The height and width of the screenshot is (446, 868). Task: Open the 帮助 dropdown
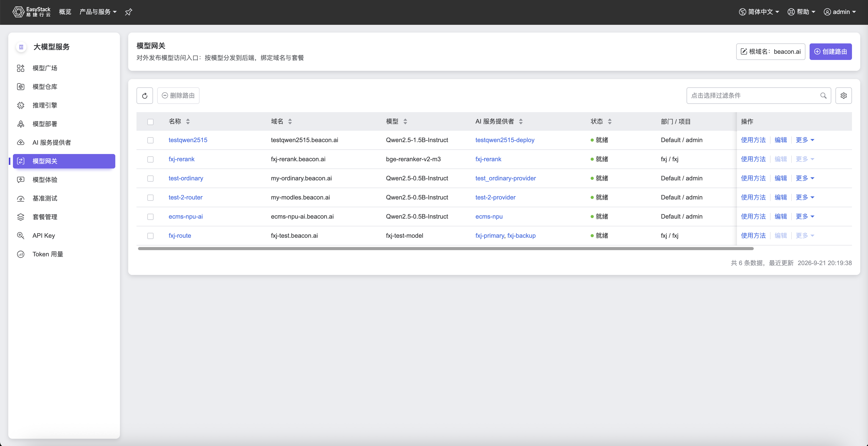coord(801,12)
